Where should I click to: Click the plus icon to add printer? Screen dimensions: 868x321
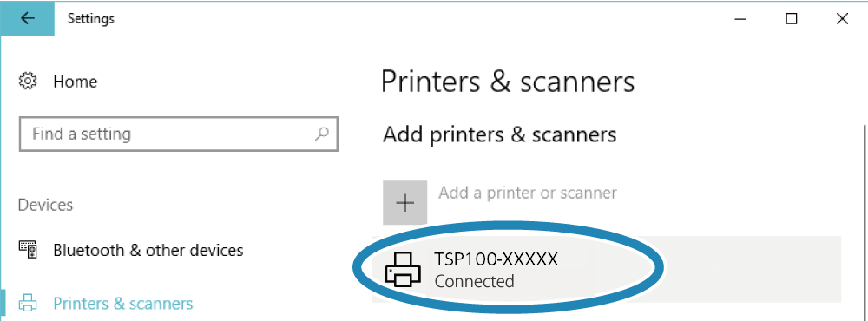point(405,202)
